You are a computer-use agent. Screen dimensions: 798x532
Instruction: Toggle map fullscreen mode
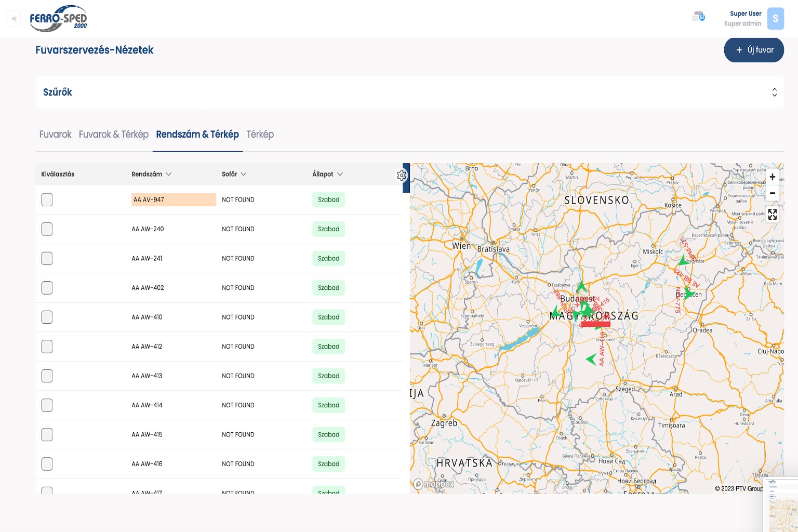point(773,215)
